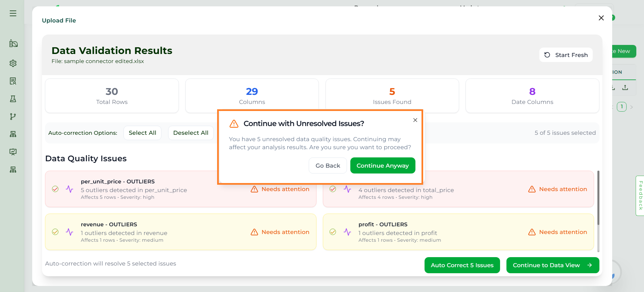Toggle the revenue outliers issue checkbox
The width and height of the screenshot is (644, 292).
(55, 232)
